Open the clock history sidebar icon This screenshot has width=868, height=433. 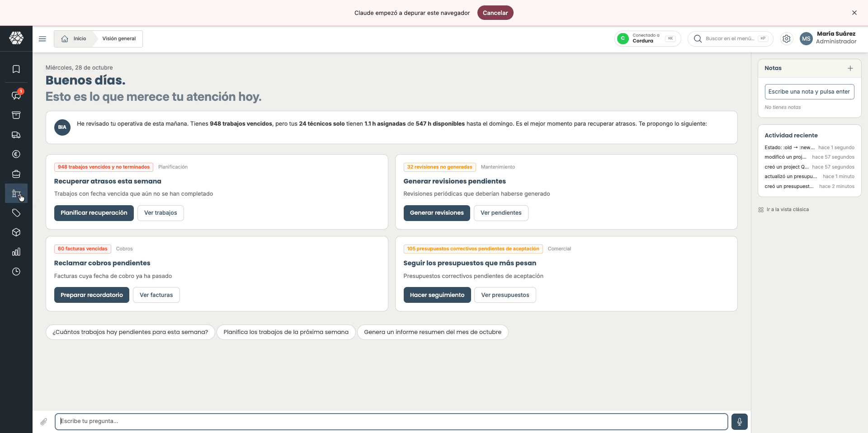16,272
